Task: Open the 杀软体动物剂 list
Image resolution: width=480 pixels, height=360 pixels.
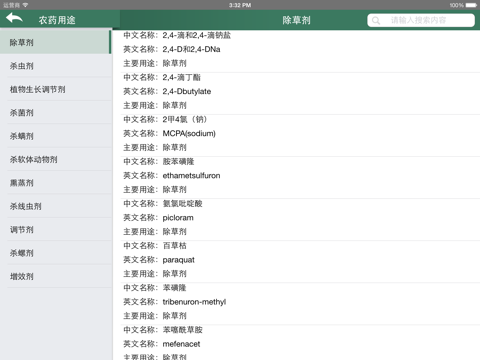Action: point(56,159)
